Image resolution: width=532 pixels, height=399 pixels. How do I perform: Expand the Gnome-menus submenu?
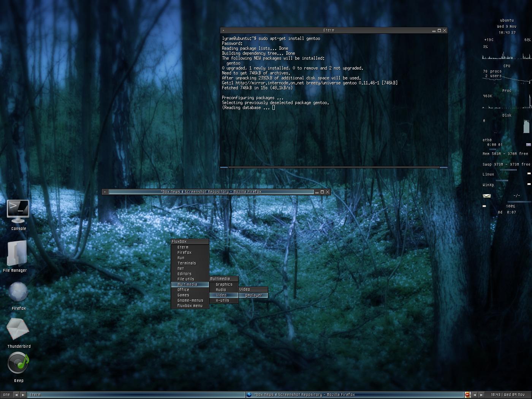coord(190,301)
